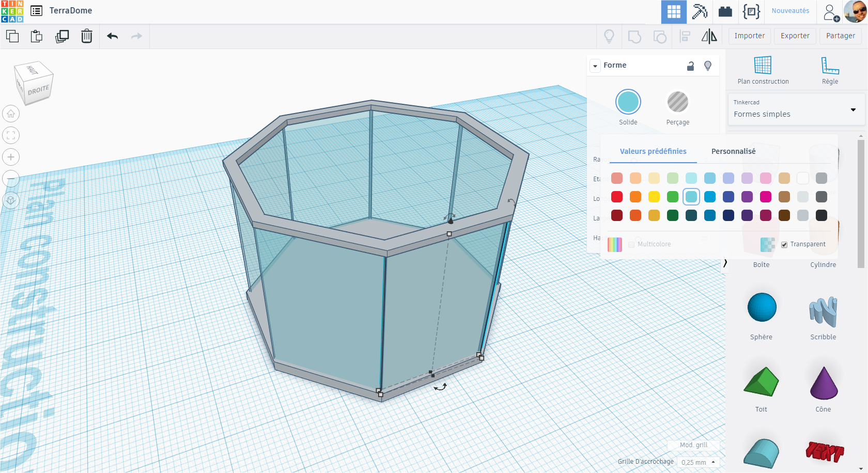Click the TerraDome design name

(x=71, y=11)
